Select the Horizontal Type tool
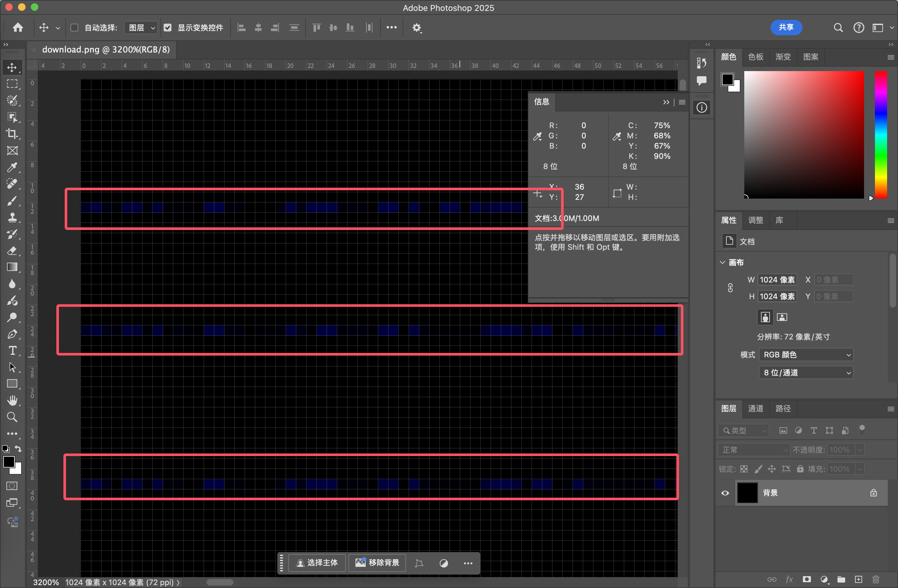Screen dimensions: 898x588 coord(12,351)
